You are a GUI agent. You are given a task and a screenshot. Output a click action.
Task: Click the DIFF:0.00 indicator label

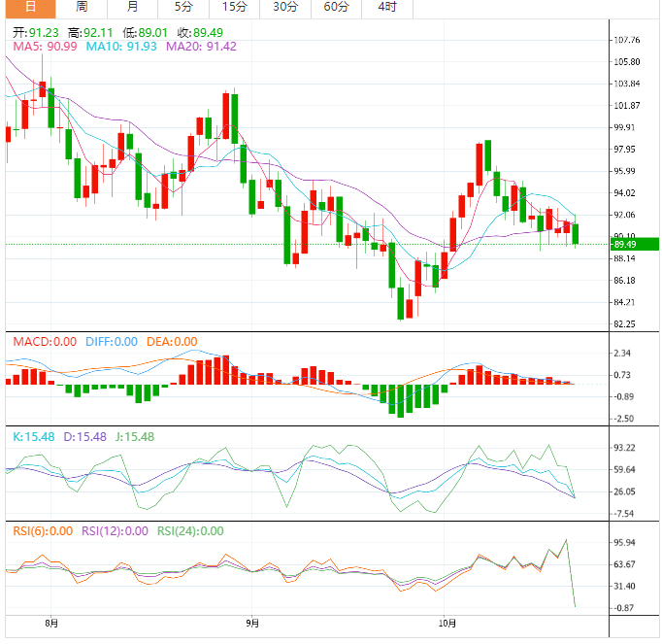112,342
